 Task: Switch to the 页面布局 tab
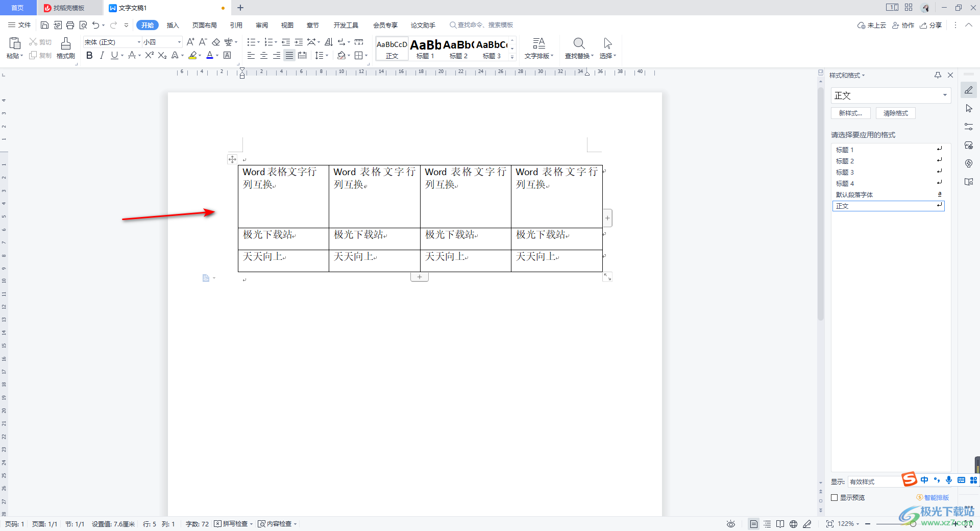pos(204,25)
